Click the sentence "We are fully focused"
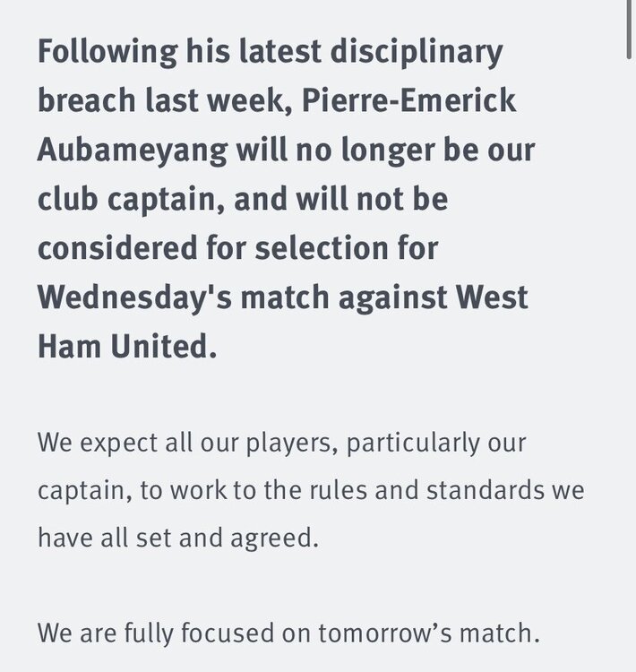Viewport: 636px width, 672px height. pos(153,633)
